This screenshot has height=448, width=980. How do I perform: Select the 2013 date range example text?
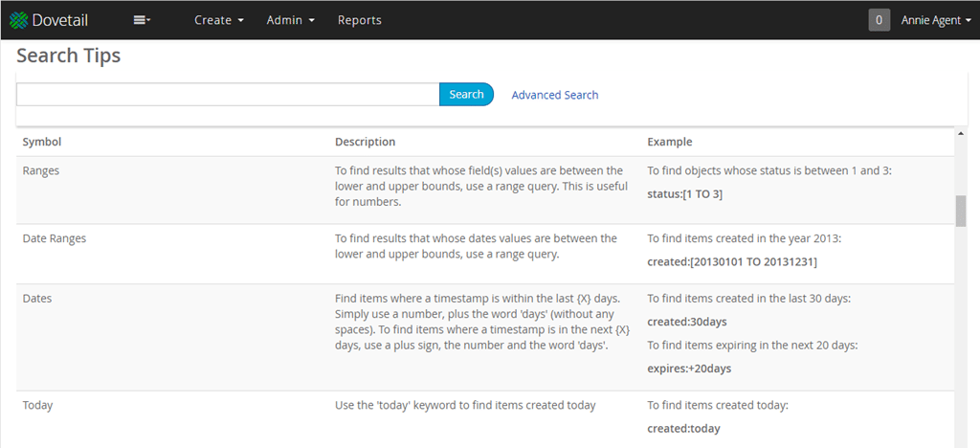[x=732, y=261]
